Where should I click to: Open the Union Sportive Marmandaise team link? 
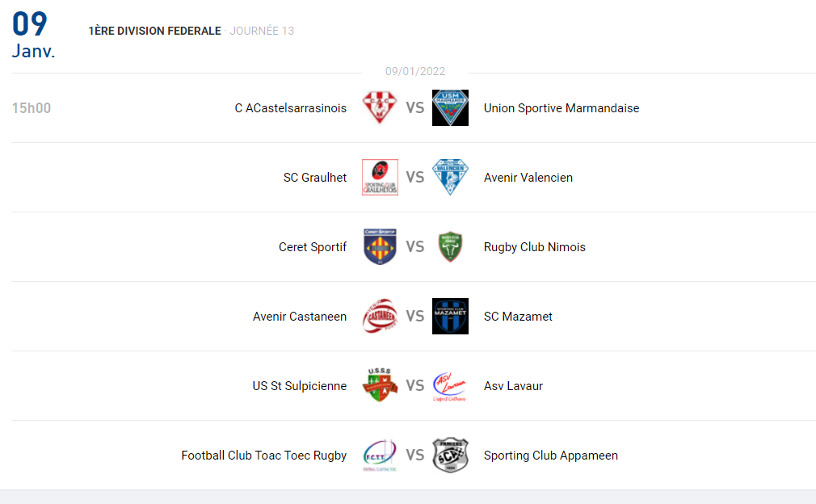pos(562,108)
